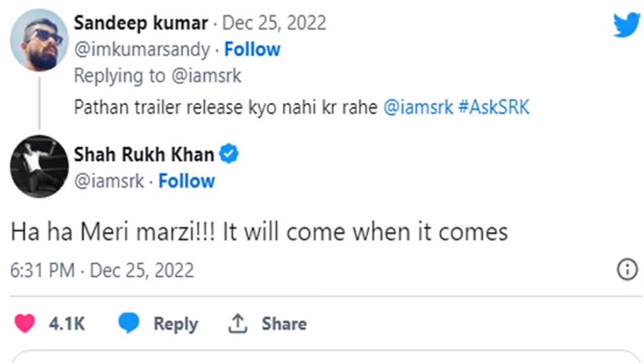
Task: Open Shah Rukh Khan's profile picture
Action: click(x=39, y=166)
